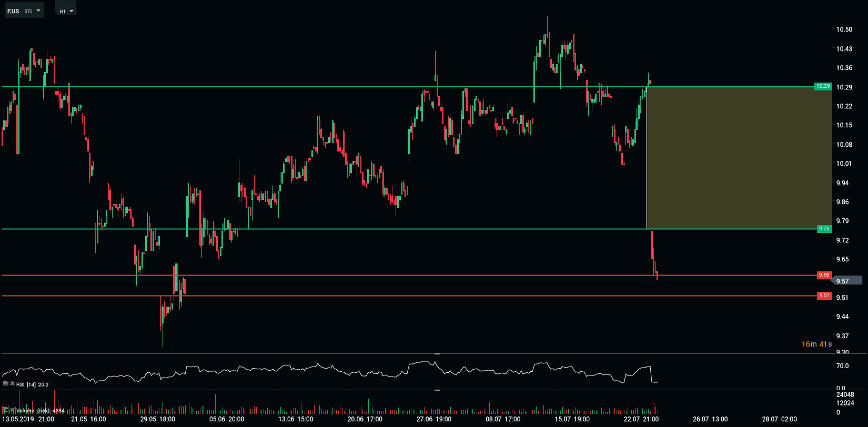Viewport: 868px width, 427px height.
Task: Open the Volume indicator settings menu icon
Action: (6, 410)
